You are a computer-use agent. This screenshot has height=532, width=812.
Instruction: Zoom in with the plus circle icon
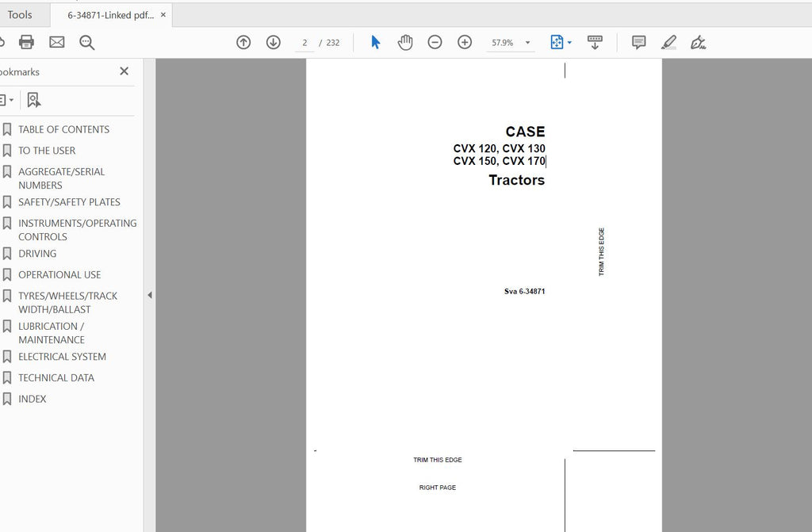point(465,43)
